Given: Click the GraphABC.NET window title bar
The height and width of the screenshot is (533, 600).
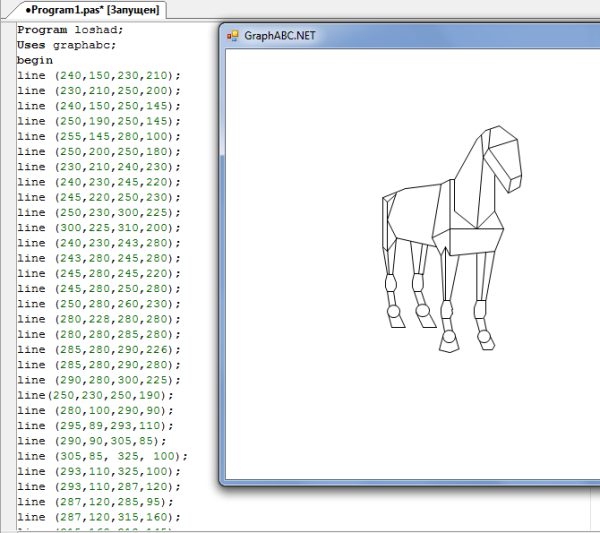Looking at the screenshot, I should pyautogui.click(x=400, y=35).
